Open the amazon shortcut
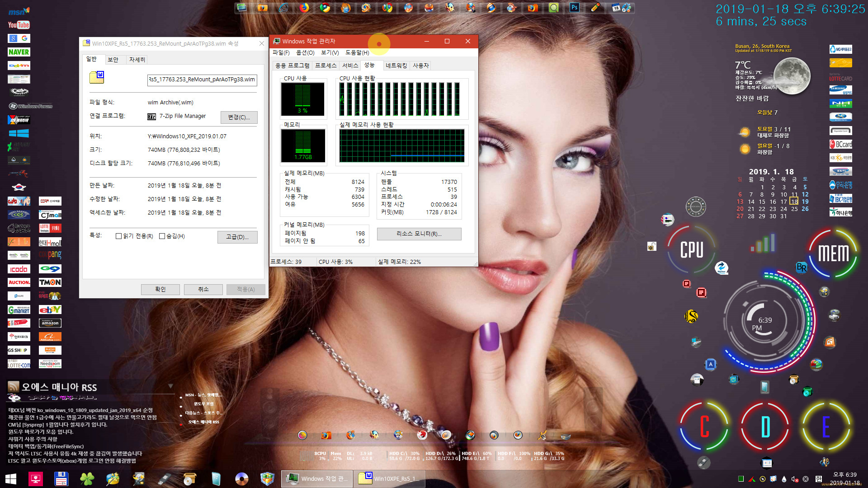 click(50, 323)
